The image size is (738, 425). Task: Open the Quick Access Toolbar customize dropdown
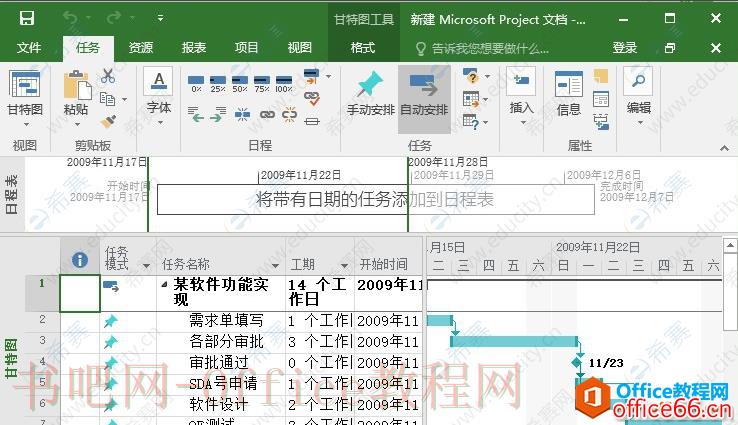(160, 18)
